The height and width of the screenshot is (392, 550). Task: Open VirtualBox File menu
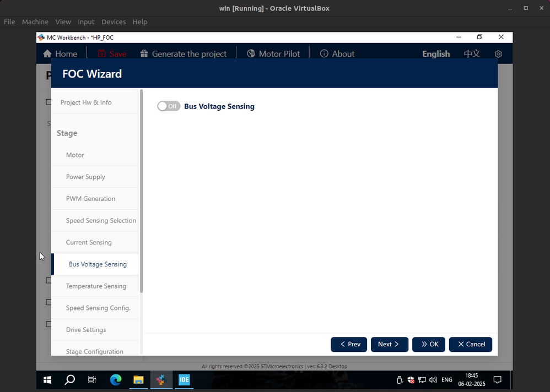pos(9,21)
